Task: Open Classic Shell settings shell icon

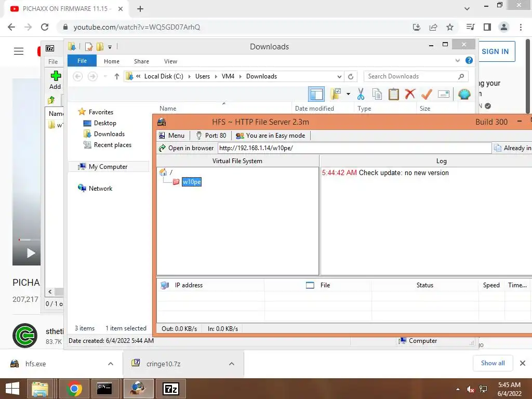Action: pos(464,94)
